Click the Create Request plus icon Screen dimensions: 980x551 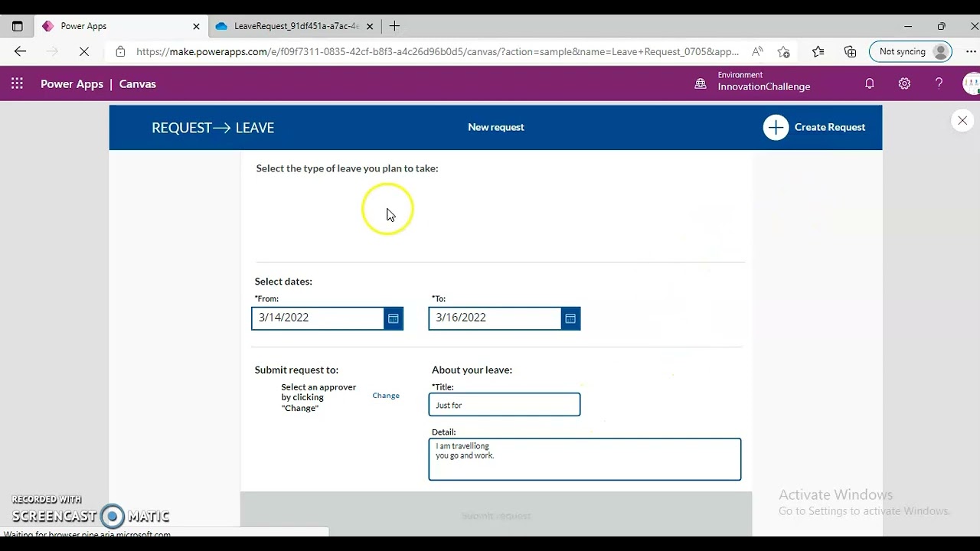[776, 127]
